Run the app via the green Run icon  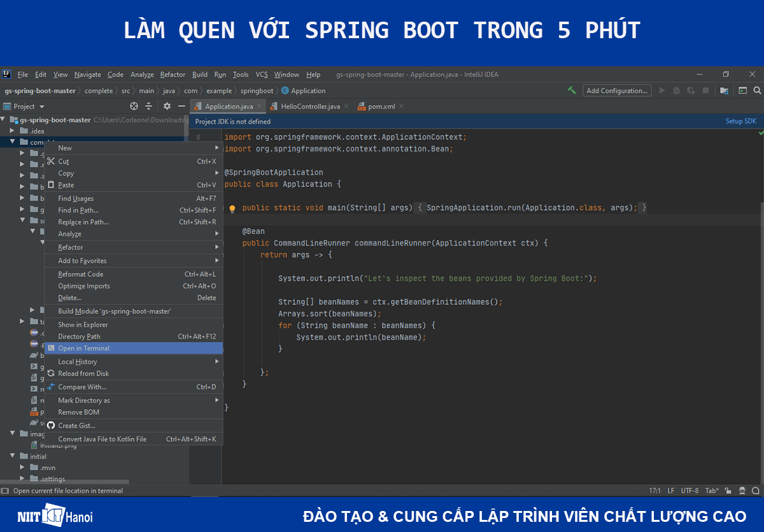(x=662, y=90)
